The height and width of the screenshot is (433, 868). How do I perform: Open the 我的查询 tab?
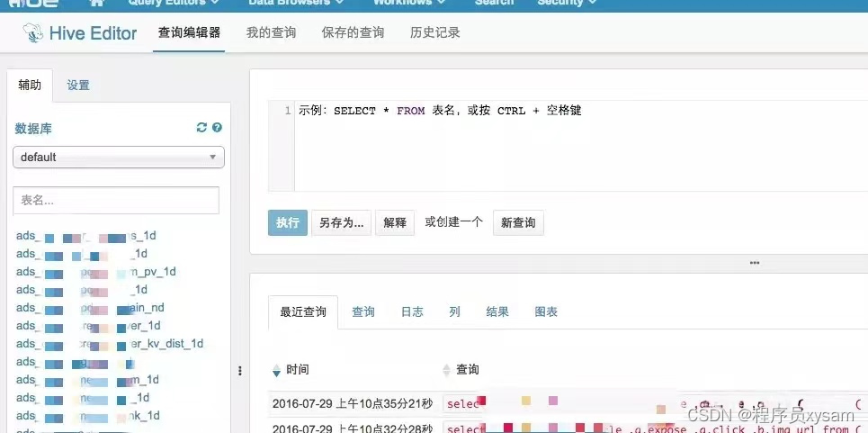272,32
